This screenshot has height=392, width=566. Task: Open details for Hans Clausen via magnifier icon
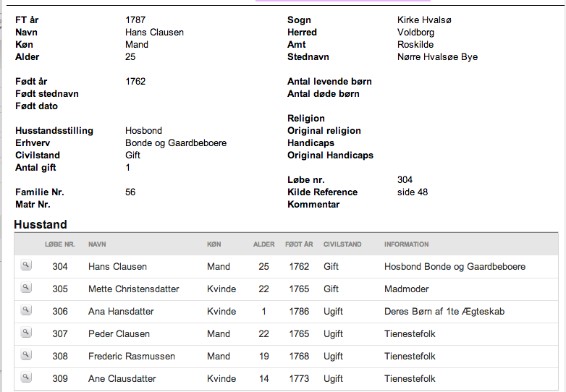click(26, 265)
